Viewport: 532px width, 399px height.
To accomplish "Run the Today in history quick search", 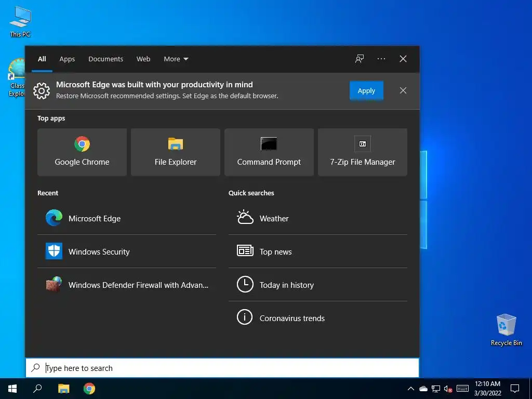I will 318,285.
